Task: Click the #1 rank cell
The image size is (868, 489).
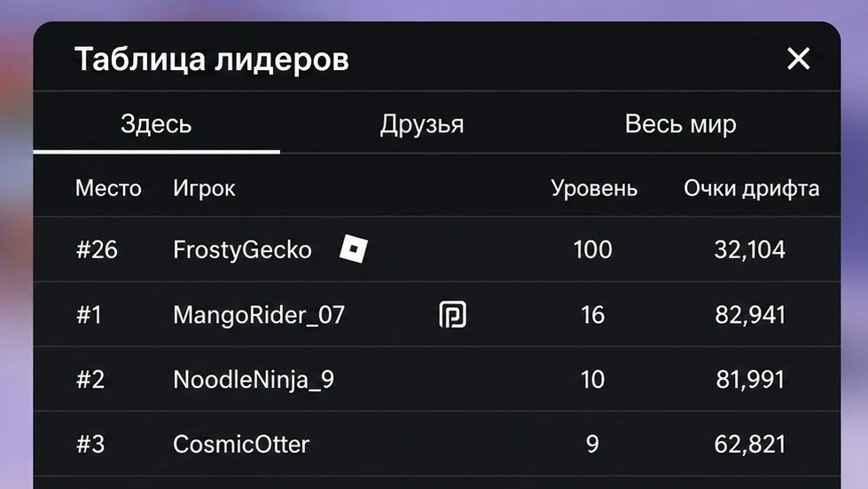Action: 90,315
